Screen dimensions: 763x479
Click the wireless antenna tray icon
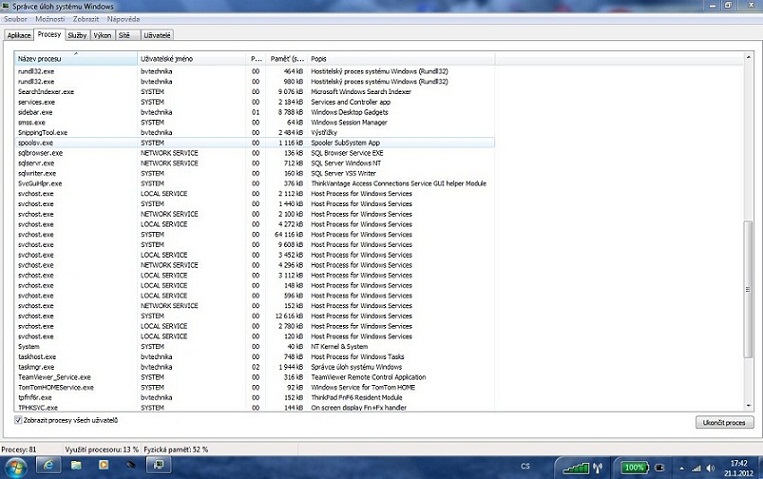point(598,468)
